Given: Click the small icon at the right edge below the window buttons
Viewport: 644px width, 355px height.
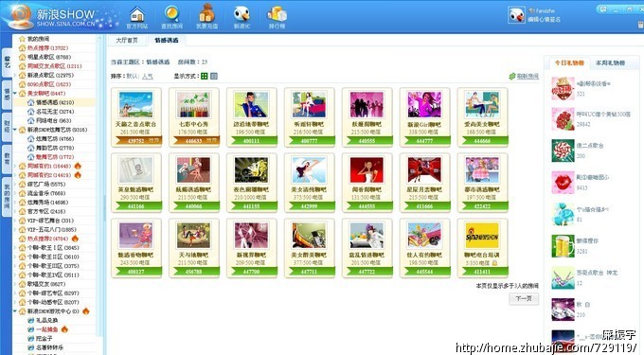Looking at the screenshot, I should coord(641,25).
